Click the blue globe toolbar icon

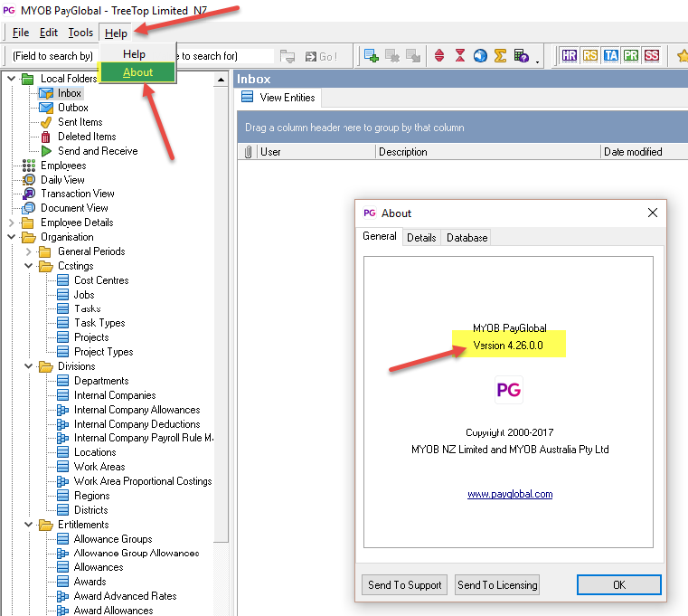click(480, 56)
